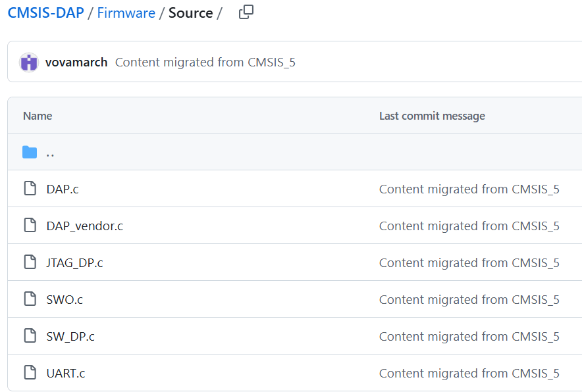The height and width of the screenshot is (392, 582).
Task: Open the vovamarch user profile link
Action: click(x=76, y=62)
